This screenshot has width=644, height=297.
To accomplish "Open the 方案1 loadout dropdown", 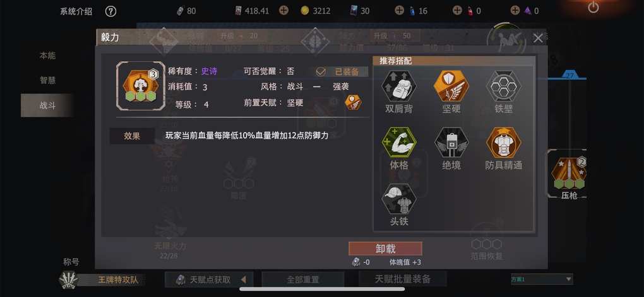I will tap(542, 279).
